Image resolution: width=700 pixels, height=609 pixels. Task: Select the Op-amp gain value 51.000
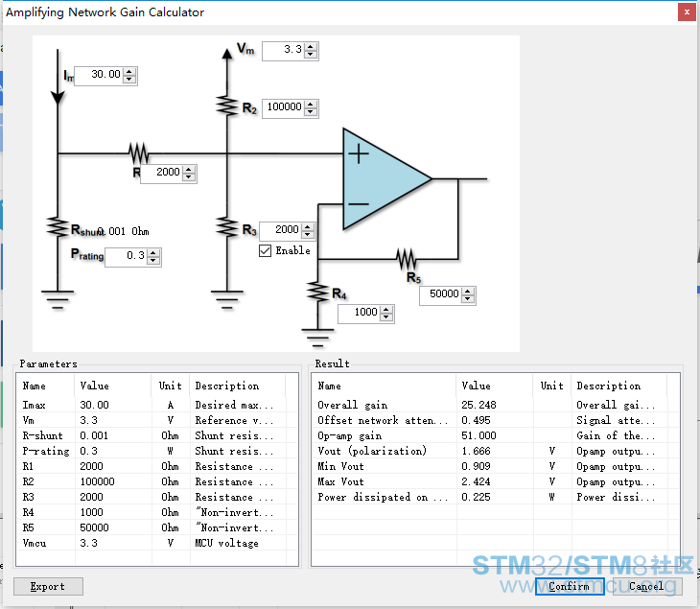tap(478, 435)
